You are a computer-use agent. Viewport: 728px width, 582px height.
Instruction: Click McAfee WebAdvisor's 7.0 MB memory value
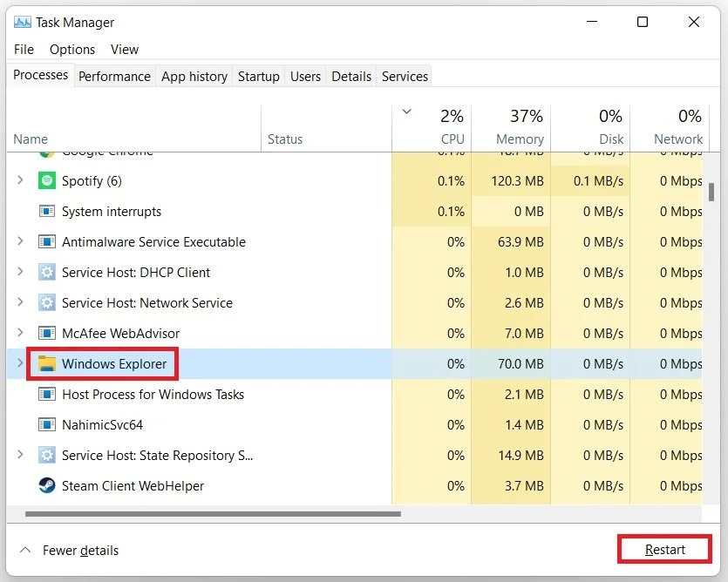524,333
